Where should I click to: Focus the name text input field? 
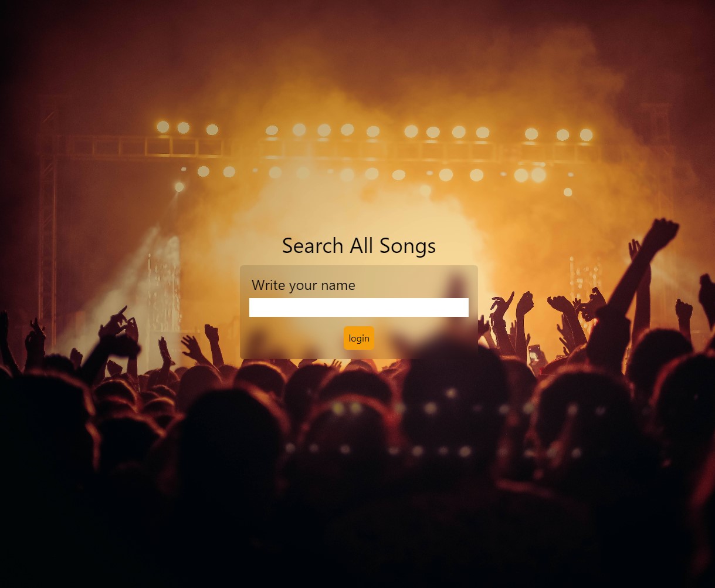point(358,307)
